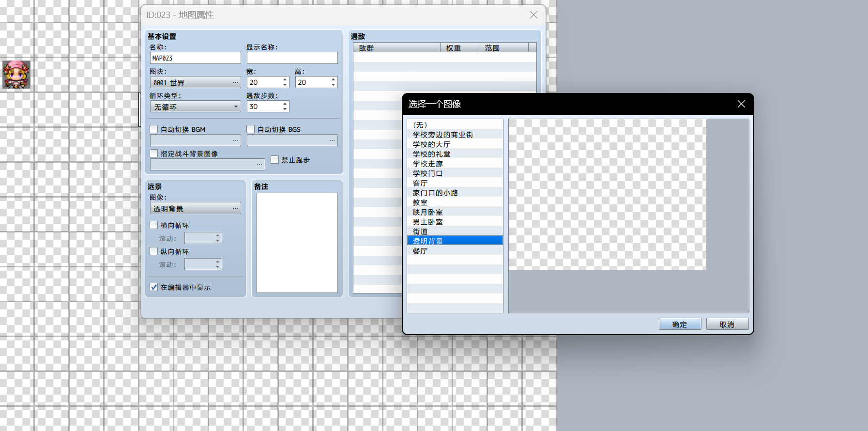The image size is (868, 431).
Task: Click the 显示名称 input field
Action: (292, 58)
